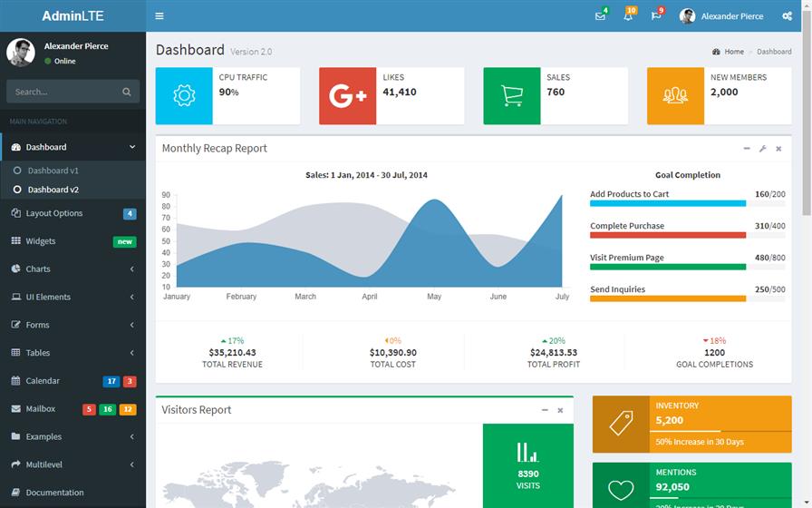The image size is (812, 508).
Task: Click the Calendar icon in sidebar
Action: 16,380
